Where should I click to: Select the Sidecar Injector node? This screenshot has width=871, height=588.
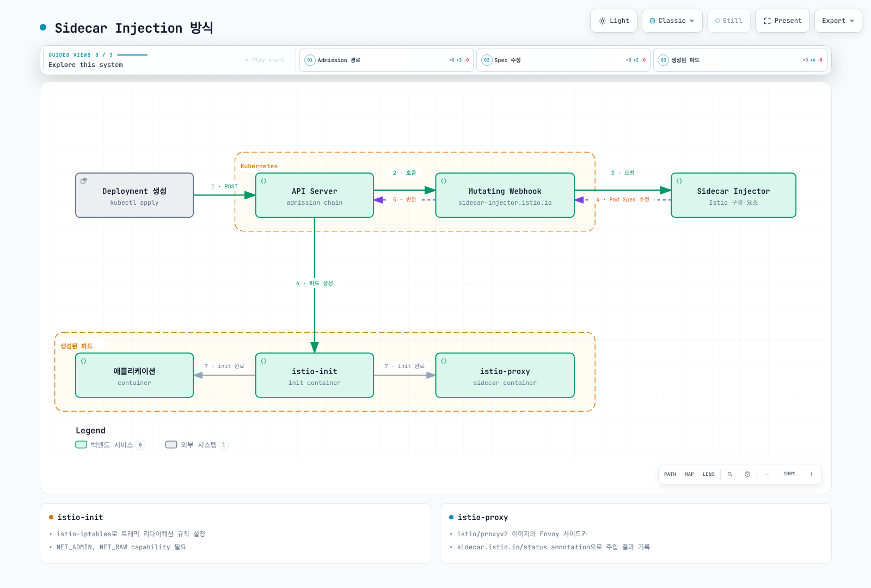coord(733,195)
